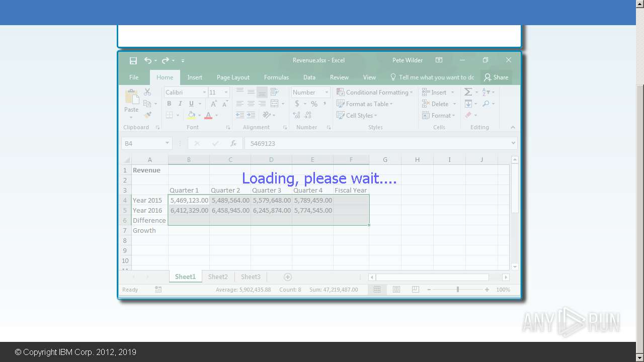This screenshot has height=362, width=644.
Task: Expand the formula bar chevron
Action: pos(513,143)
